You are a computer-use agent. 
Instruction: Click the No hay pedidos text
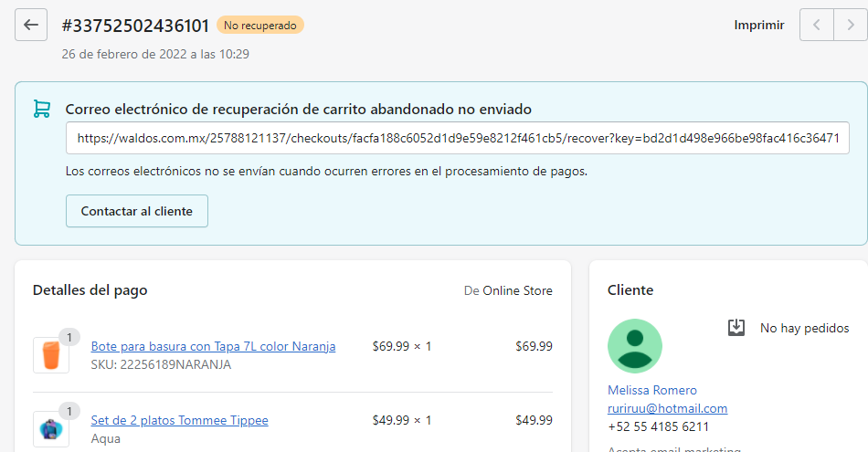point(804,328)
